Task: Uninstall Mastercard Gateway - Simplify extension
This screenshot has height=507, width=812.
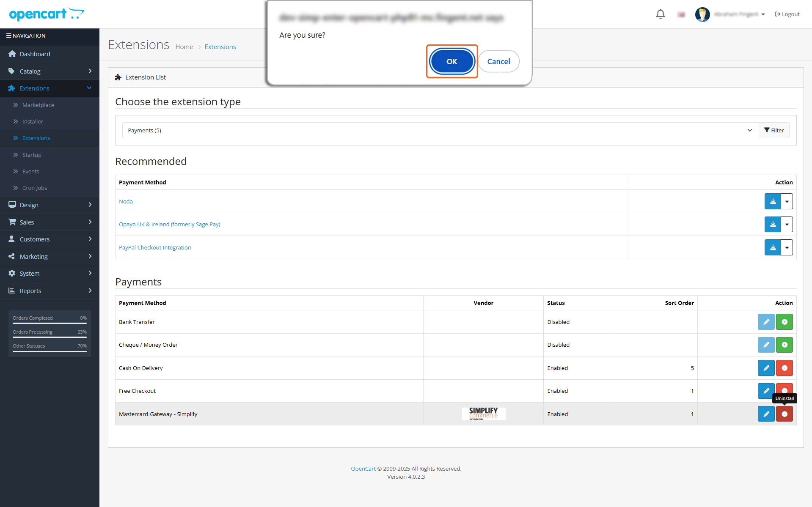Action: pyautogui.click(x=784, y=414)
